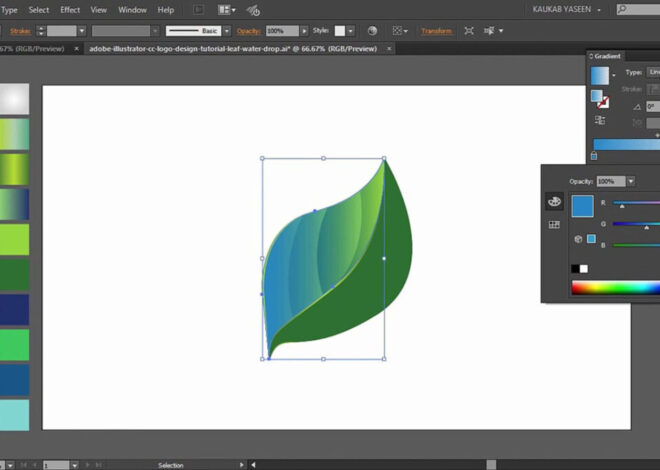Select the green to navy gradient swatch
The height and width of the screenshot is (470, 660).
click(x=14, y=204)
